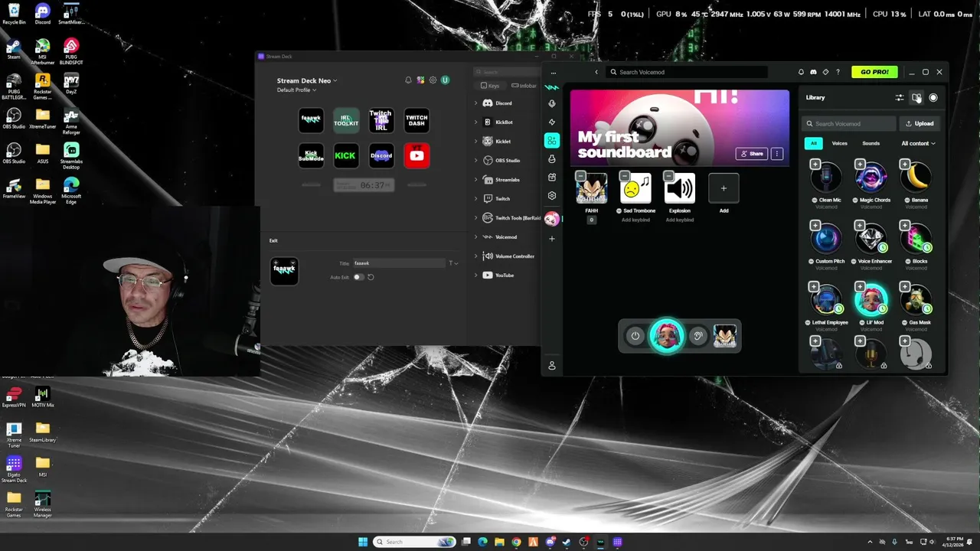The width and height of the screenshot is (980, 551).
Task: Open All content filter dropdown
Action: [x=919, y=143]
